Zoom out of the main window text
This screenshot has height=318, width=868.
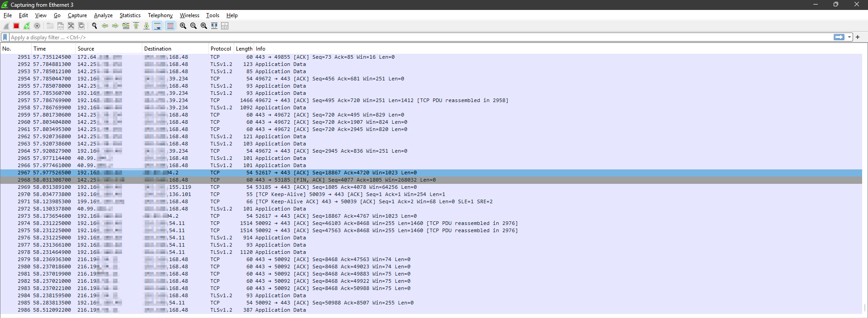193,26
